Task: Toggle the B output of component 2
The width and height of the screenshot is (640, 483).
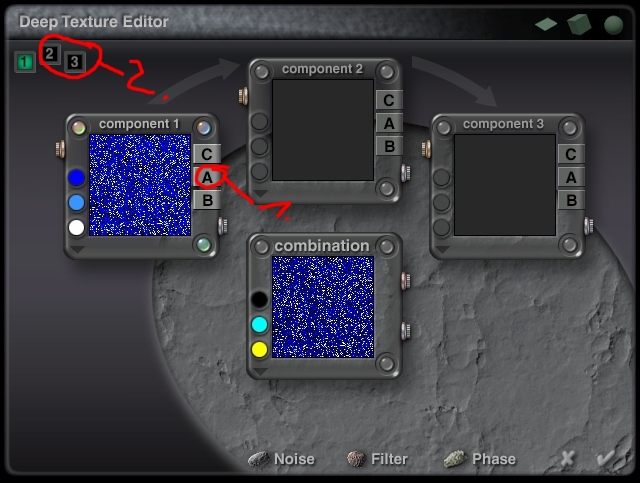Action: 389,146
